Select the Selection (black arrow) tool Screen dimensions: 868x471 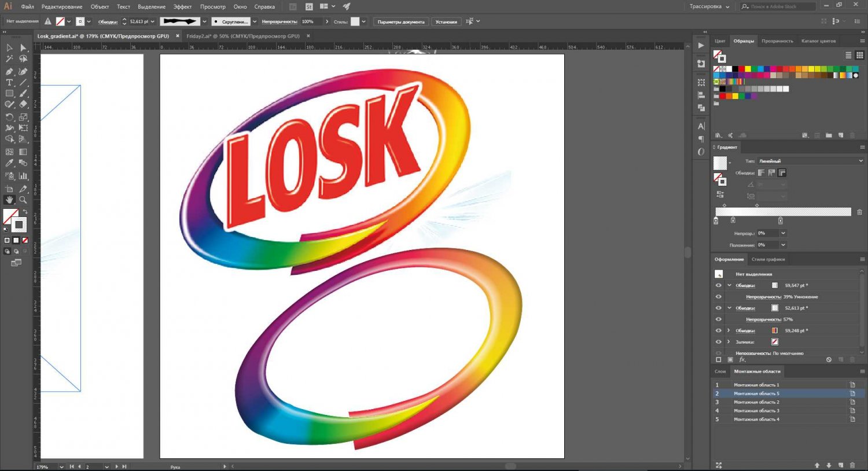click(x=9, y=48)
